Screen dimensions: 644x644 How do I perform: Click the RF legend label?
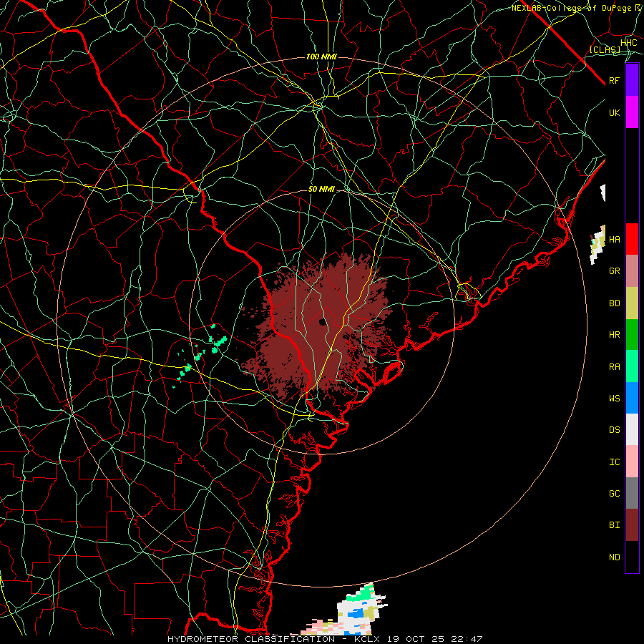click(x=614, y=80)
